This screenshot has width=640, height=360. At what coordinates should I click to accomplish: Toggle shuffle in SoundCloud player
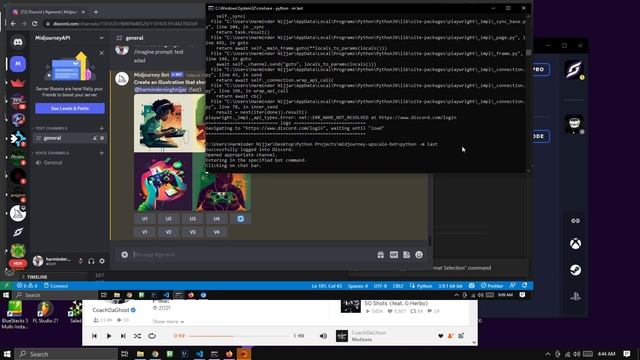tap(137, 336)
